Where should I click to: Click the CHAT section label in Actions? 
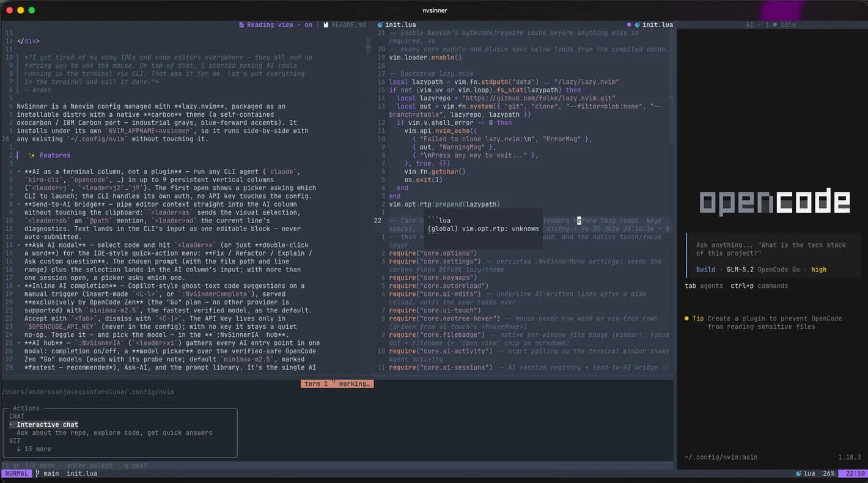pyautogui.click(x=17, y=416)
